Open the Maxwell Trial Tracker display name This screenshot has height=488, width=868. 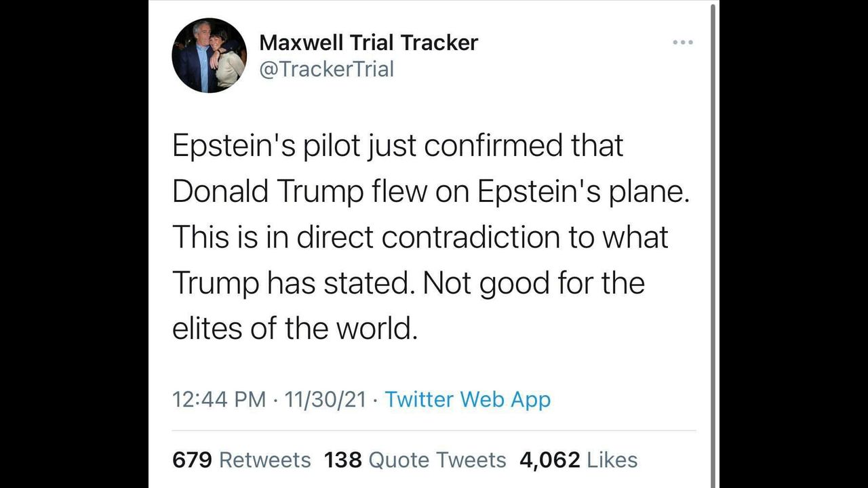tap(368, 42)
